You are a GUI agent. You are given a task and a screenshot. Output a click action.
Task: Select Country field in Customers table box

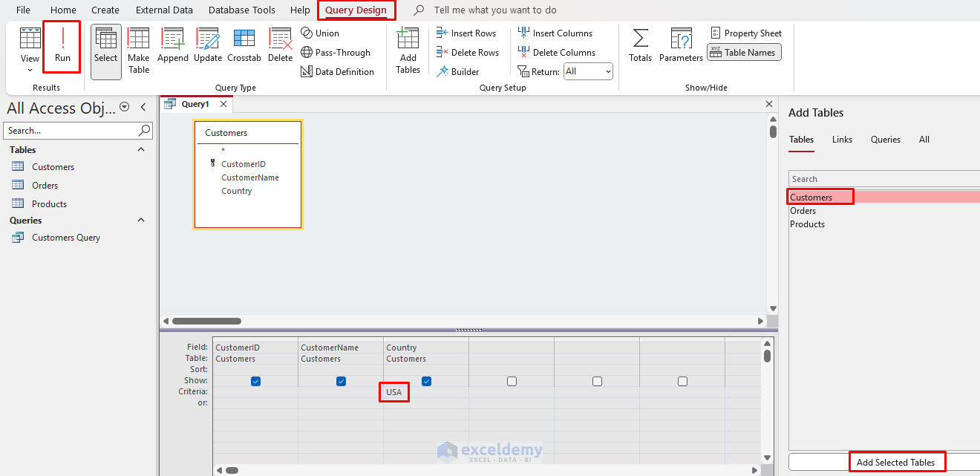[x=236, y=191]
